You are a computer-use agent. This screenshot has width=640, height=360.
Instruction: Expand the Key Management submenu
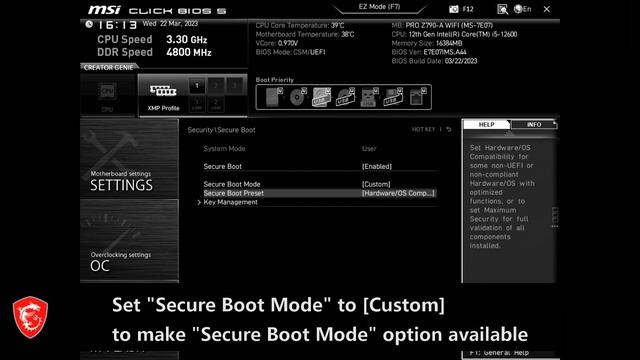(x=231, y=202)
